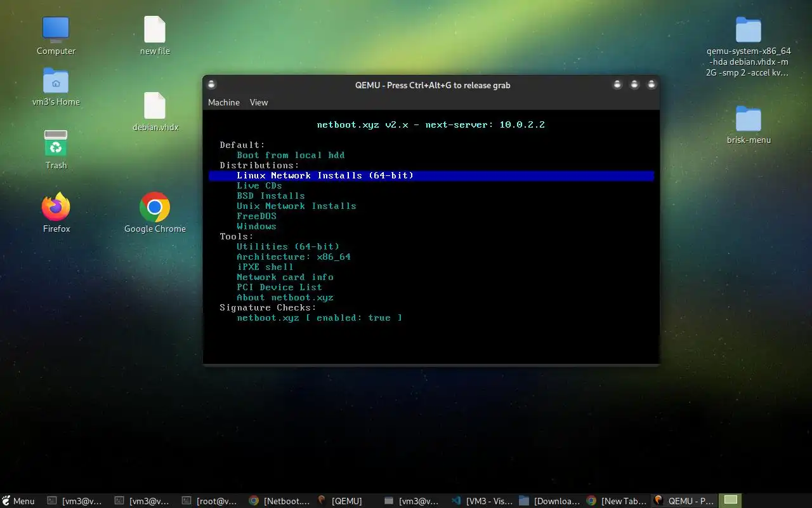Click the 'PCI Device List' entry
The height and width of the screenshot is (508, 812).
click(x=279, y=287)
